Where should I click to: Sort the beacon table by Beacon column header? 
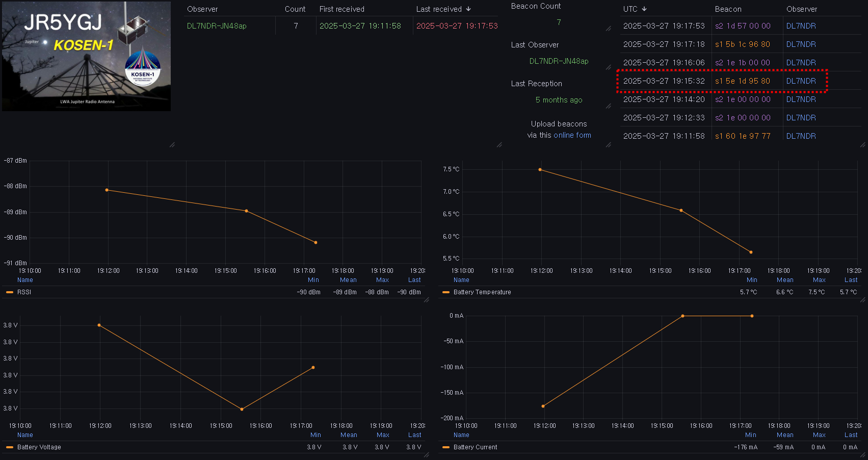pos(728,9)
